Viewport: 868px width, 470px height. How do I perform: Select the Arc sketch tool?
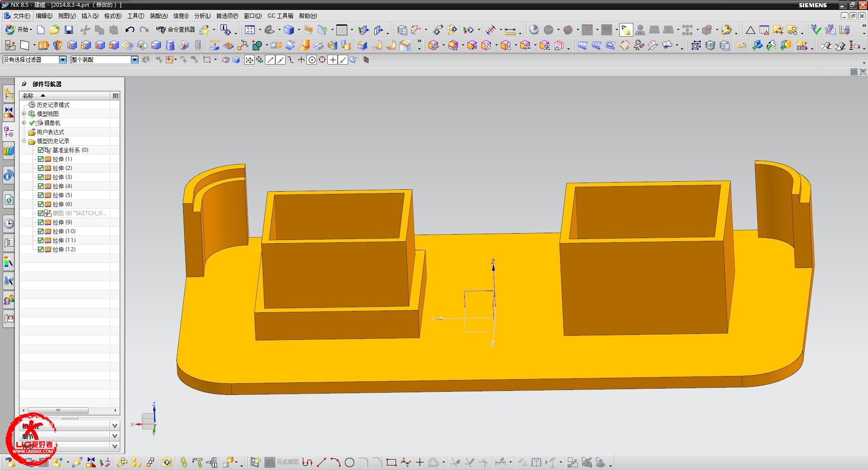coord(335,462)
